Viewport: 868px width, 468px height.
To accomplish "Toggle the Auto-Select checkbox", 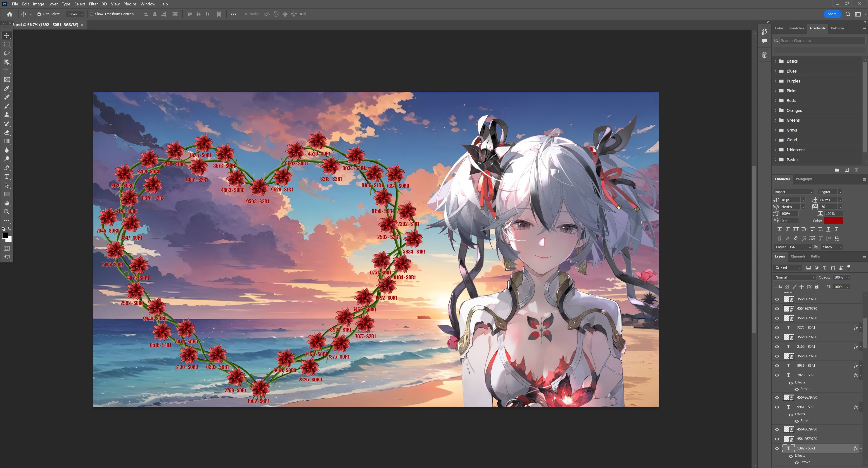I will tap(39, 14).
